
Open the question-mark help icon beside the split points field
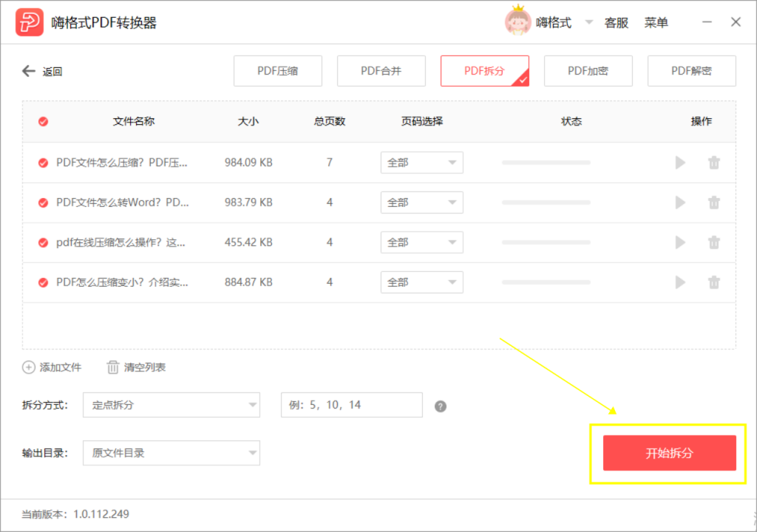(x=441, y=406)
